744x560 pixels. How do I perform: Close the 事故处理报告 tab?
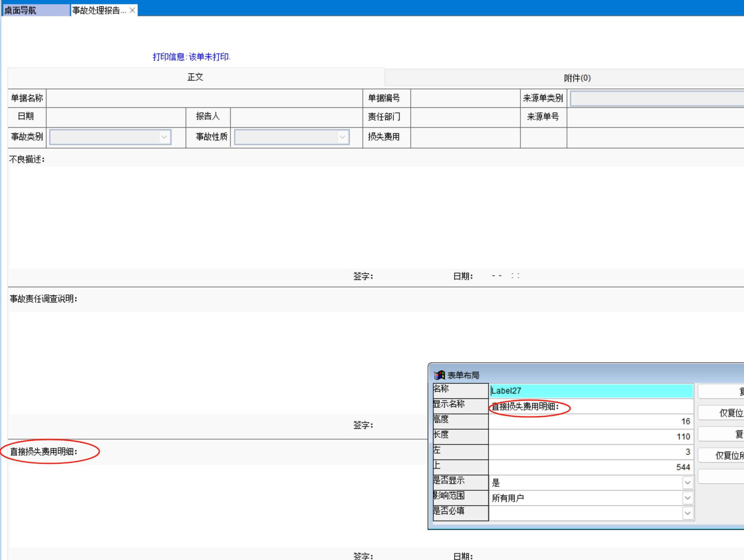(132, 10)
